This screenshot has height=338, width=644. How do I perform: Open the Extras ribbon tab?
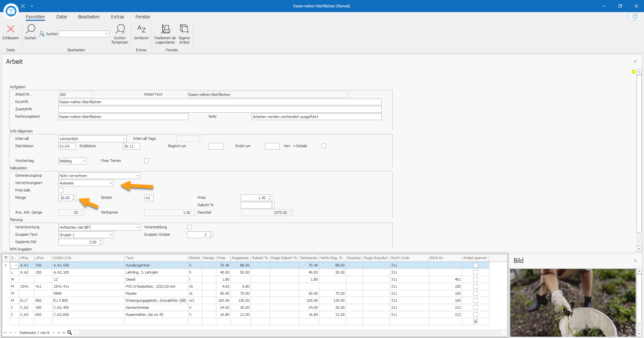tap(118, 17)
